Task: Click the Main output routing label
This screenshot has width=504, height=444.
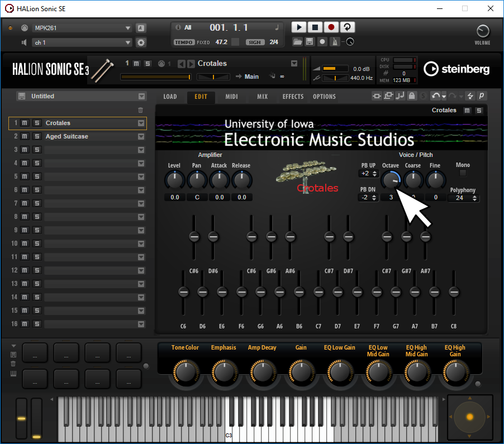Action: pos(251,77)
